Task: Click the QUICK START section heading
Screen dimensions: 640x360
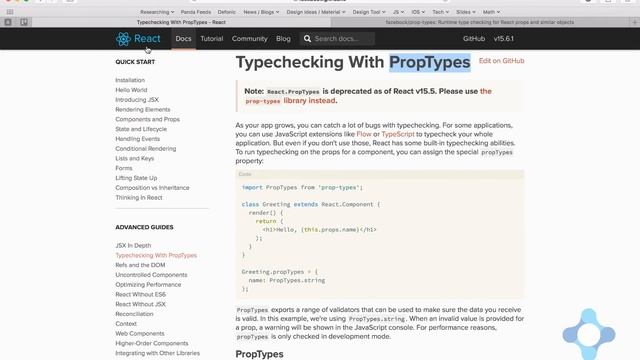Action: pyautogui.click(x=135, y=62)
